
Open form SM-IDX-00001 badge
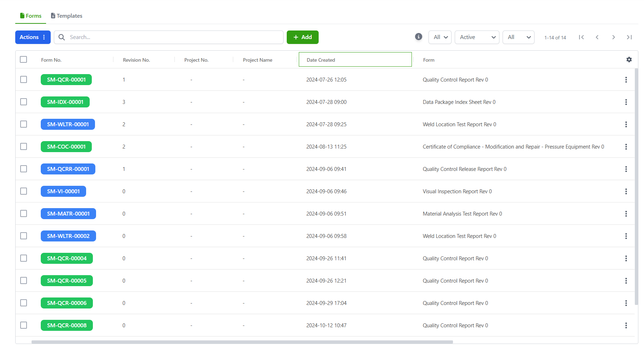(x=65, y=102)
